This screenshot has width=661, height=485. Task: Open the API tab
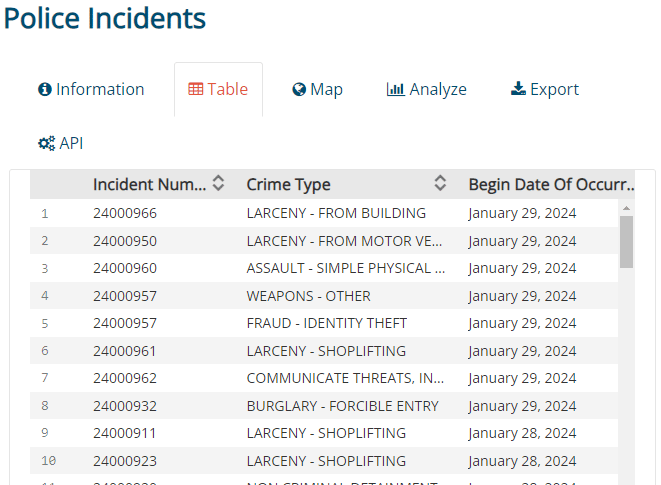click(61, 144)
